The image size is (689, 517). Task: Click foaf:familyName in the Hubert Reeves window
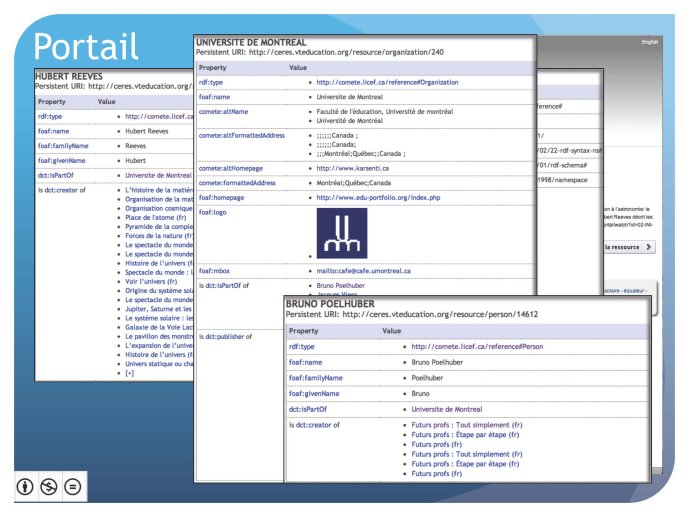63,146
